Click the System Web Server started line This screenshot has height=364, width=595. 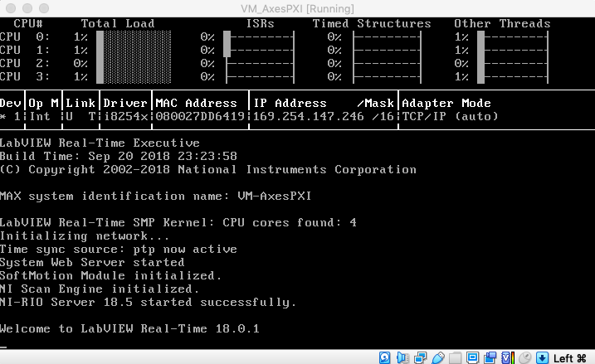click(92, 262)
